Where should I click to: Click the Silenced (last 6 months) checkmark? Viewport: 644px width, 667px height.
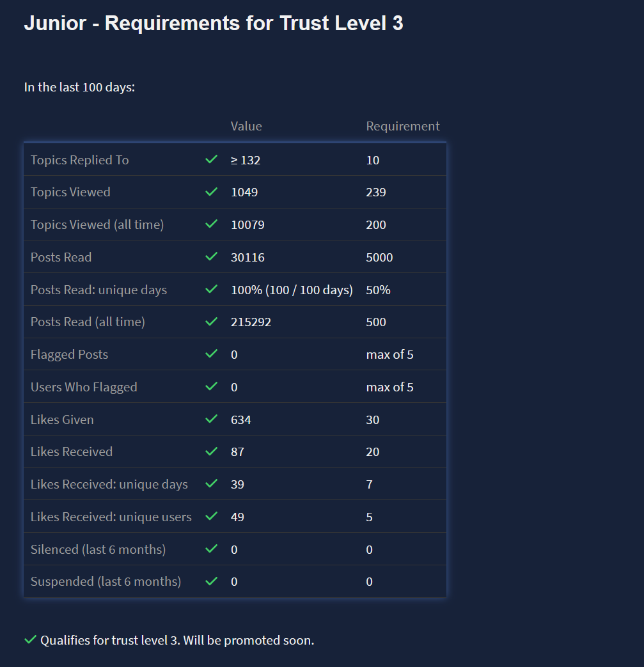tap(211, 549)
